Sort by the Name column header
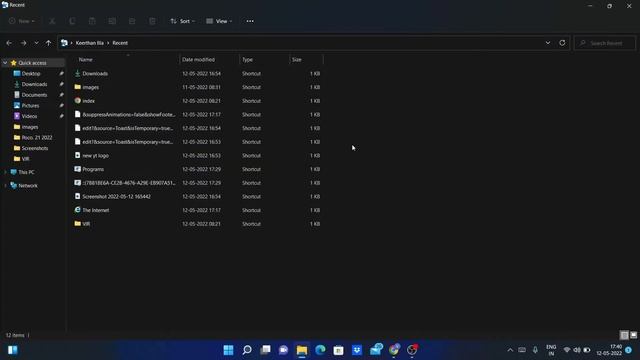Image resolution: width=640 pixels, height=360 pixels. pyautogui.click(x=85, y=60)
